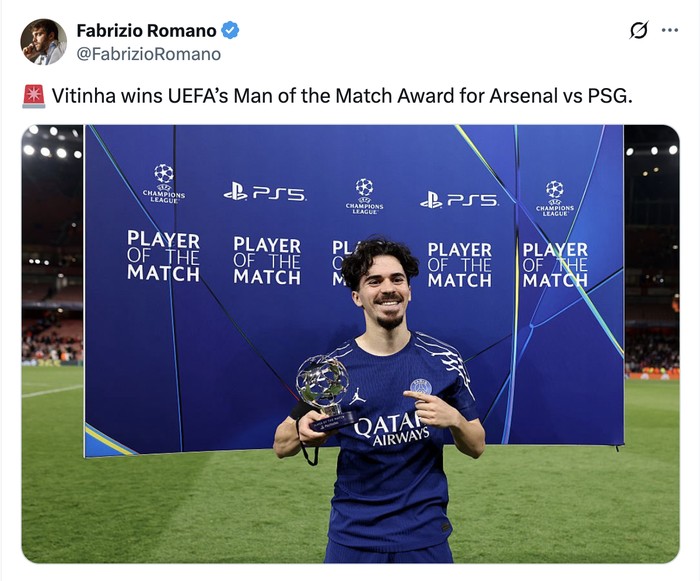Click the Jordan logo on the jersey
Image resolution: width=700 pixels, height=581 pixels.
(358, 396)
